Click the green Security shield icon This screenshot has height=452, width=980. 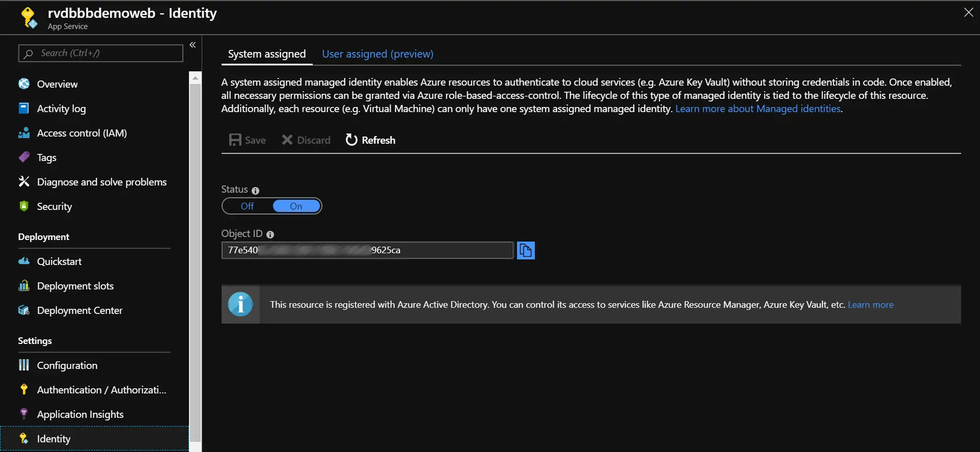pos(24,206)
